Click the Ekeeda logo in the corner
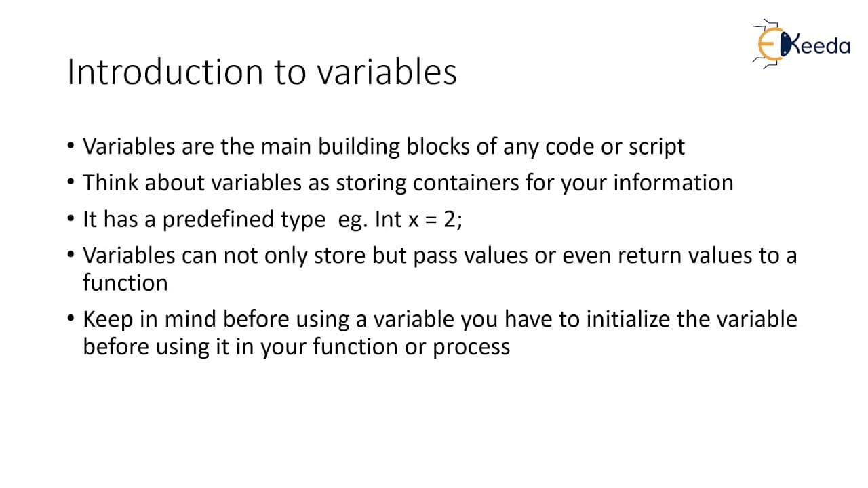The width and height of the screenshot is (868, 488). coord(801,45)
